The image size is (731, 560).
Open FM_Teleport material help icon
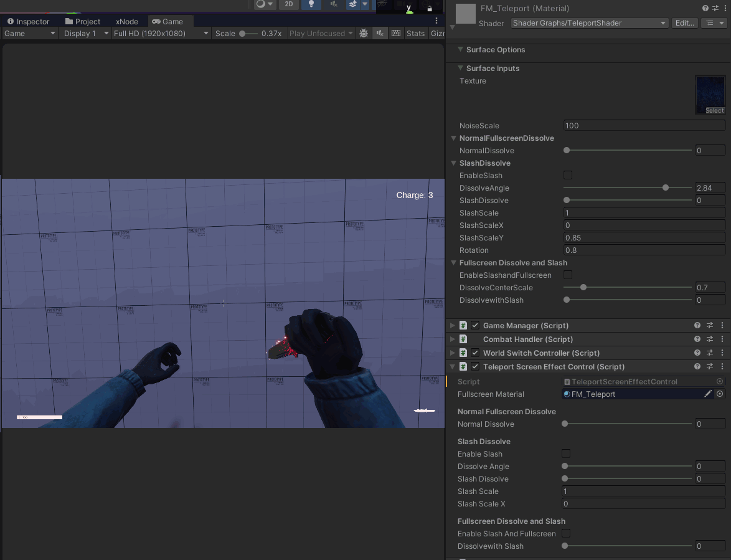[x=705, y=8]
